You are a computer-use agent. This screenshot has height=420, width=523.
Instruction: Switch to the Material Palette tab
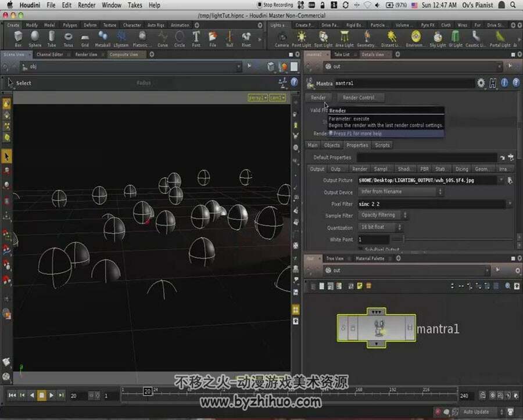tap(370, 259)
